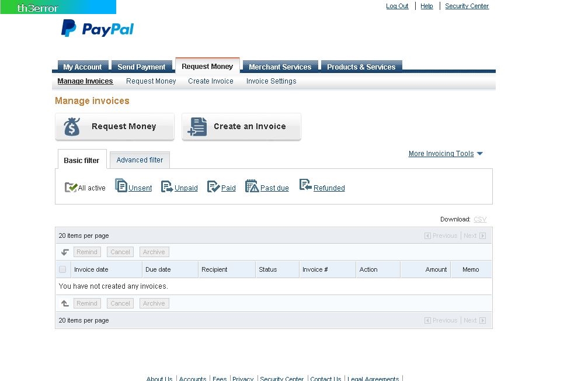Filter invoices by Unsent
588x381 pixels.
click(x=140, y=188)
